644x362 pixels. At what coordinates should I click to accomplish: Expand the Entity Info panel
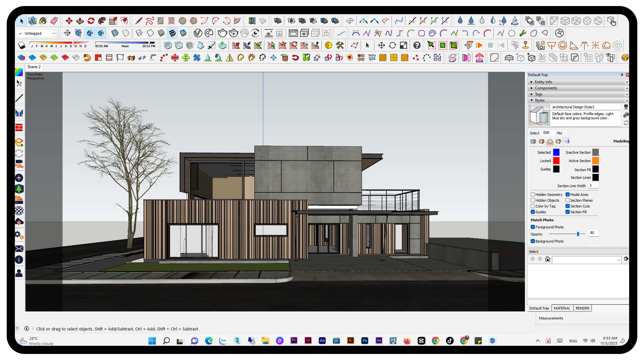543,82
